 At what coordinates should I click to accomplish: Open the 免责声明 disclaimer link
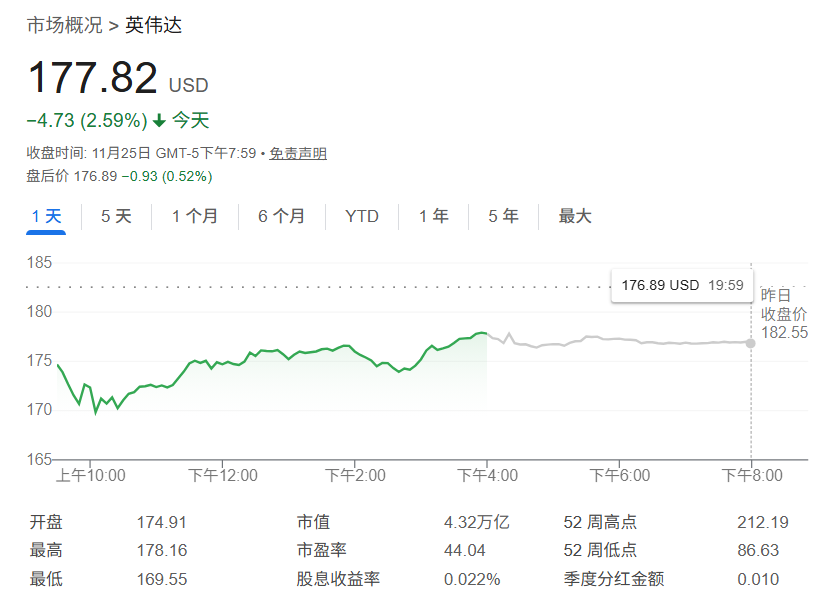pyautogui.click(x=298, y=153)
